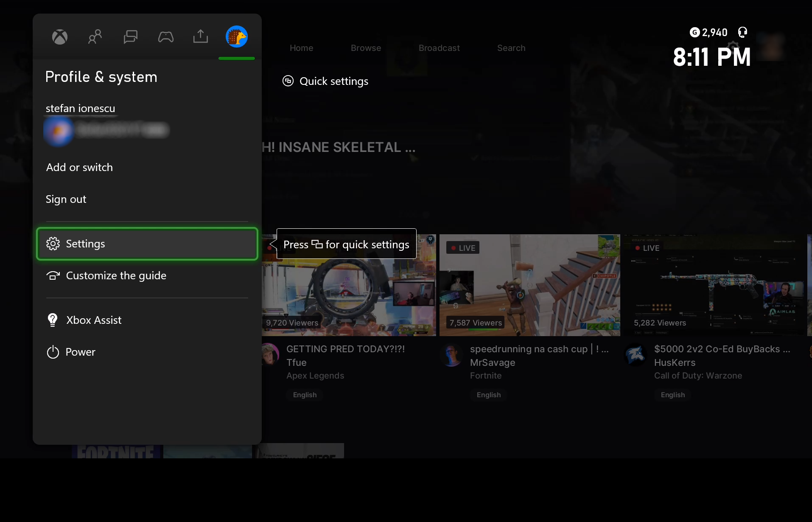The height and width of the screenshot is (522, 812).
Task: Click the Quick settings icon
Action: click(x=288, y=81)
